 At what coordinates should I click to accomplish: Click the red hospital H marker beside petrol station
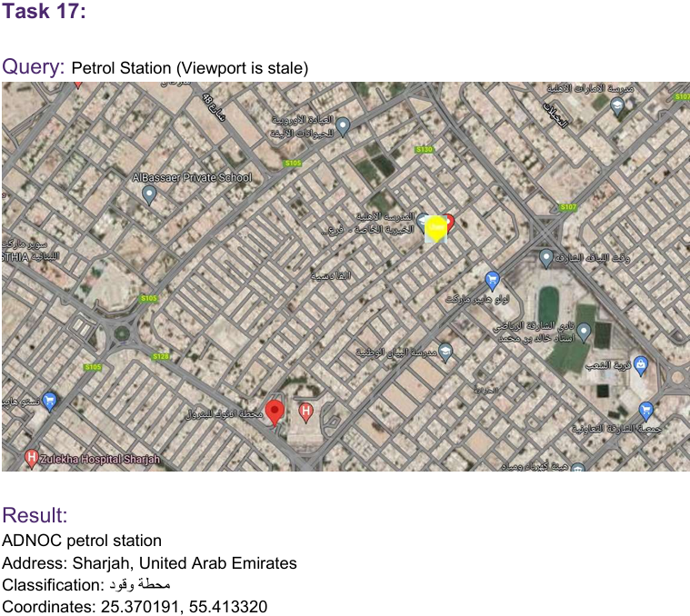305,412
